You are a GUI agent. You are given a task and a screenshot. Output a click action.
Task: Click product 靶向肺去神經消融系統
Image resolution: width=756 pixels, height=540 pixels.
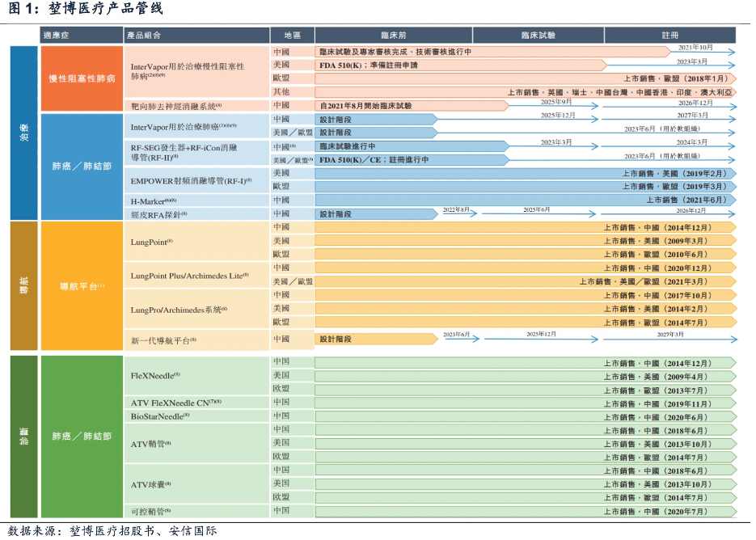coord(196,106)
